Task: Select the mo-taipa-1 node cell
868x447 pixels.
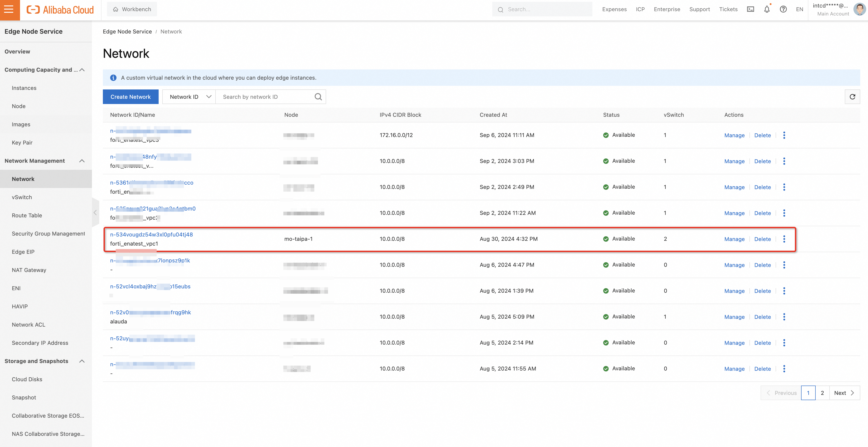Action: (298, 239)
